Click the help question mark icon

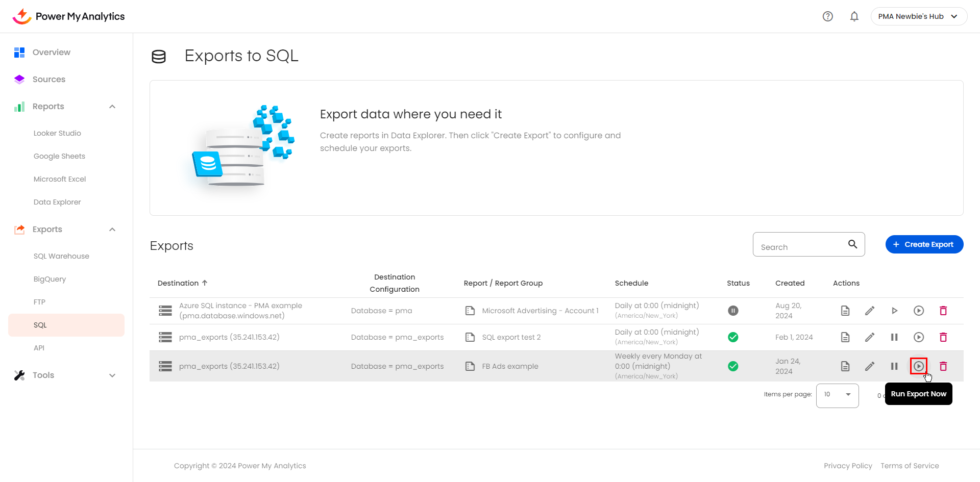(x=828, y=16)
